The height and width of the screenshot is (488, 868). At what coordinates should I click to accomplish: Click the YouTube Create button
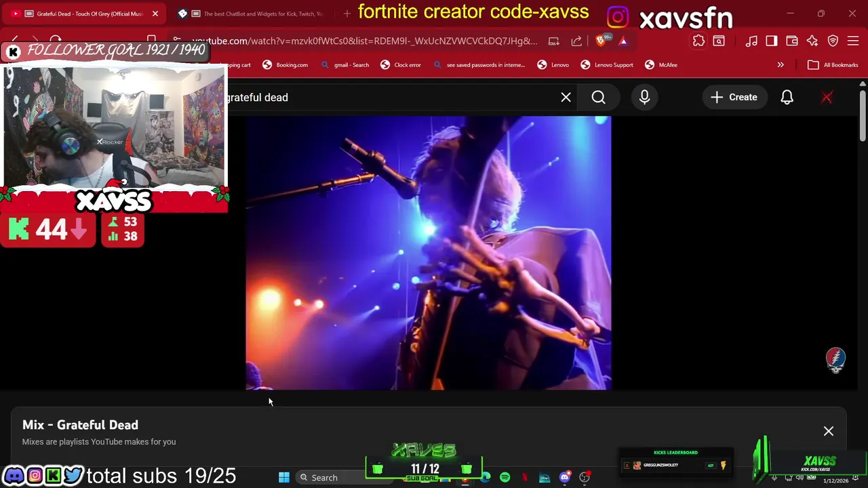tap(734, 98)
